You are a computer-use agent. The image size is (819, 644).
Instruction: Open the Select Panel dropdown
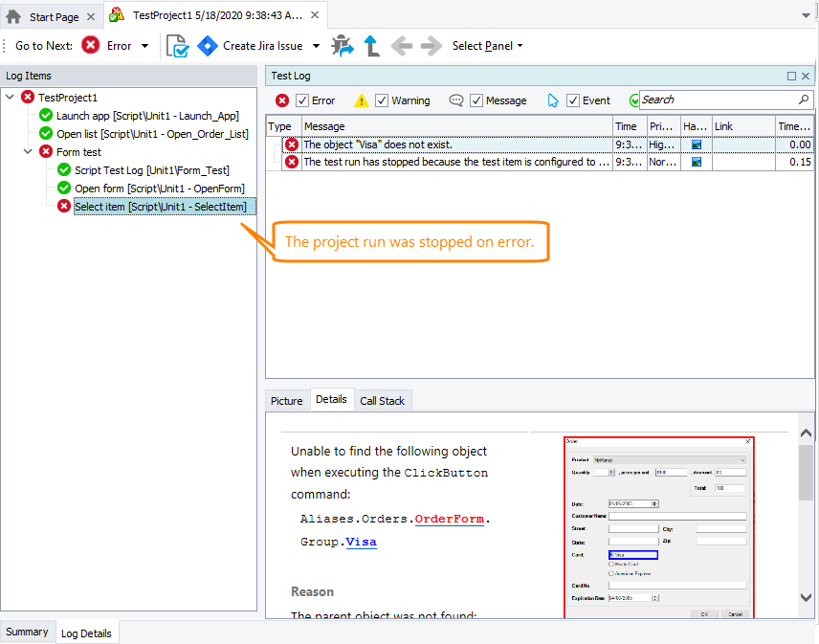pos(487,46)
